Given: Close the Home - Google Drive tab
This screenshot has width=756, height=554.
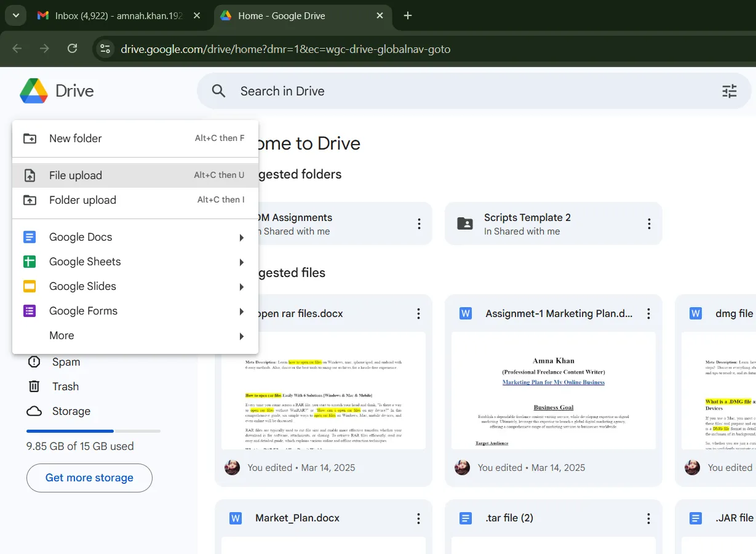Looking at the screenshot, I should pyautogui.click(x=380, y=15).
